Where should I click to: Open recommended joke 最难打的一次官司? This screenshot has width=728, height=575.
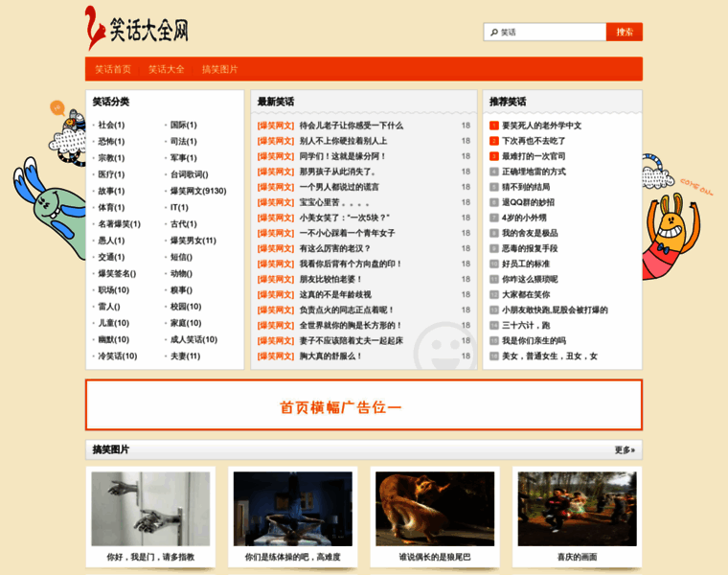coord(534,156)
